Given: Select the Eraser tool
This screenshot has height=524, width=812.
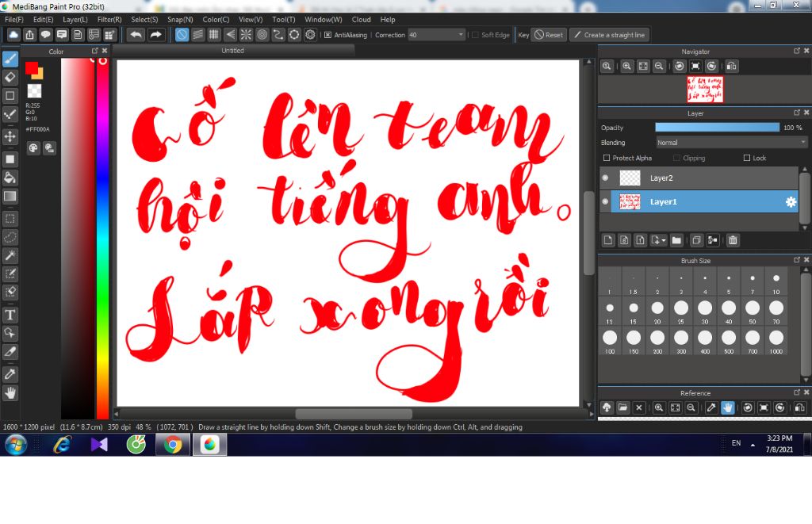Looking at the screenshot, I should point(10,77).
